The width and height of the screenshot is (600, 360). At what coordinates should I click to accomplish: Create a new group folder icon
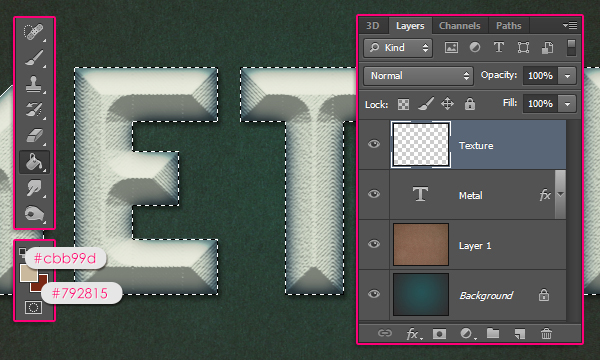coord(493,334)
